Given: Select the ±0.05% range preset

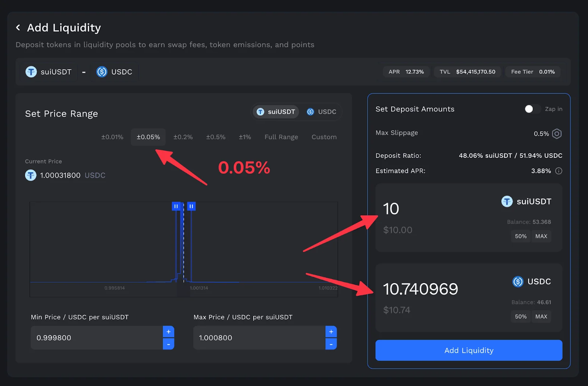Looking at the screenshot, I should [148, 137].
